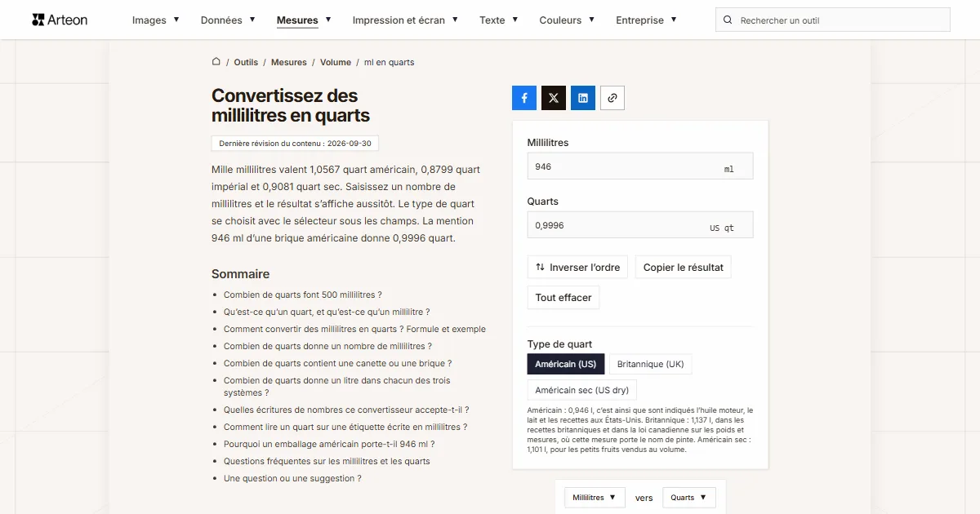Select the Américain (US) quart type
980x514 pixels.
pyautogui.click(x=566, y=364)
